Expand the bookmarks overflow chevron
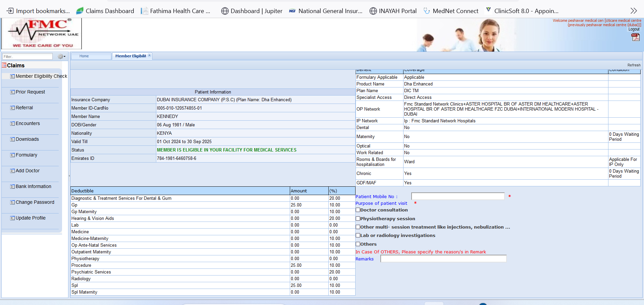Screen dimensions: 644x305 pyautogui.click(x=633, y=11)
